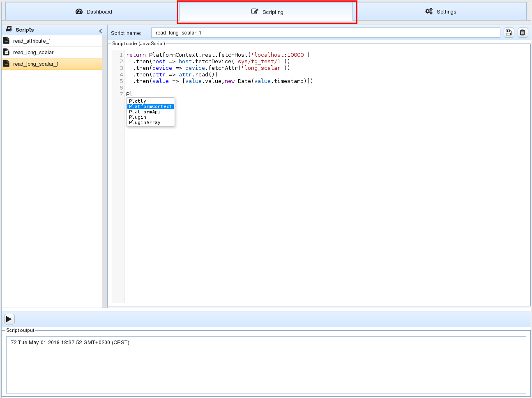The image size is (532, 398).
Task: Switch to the Scripting tab
Action: coord(267,12)
